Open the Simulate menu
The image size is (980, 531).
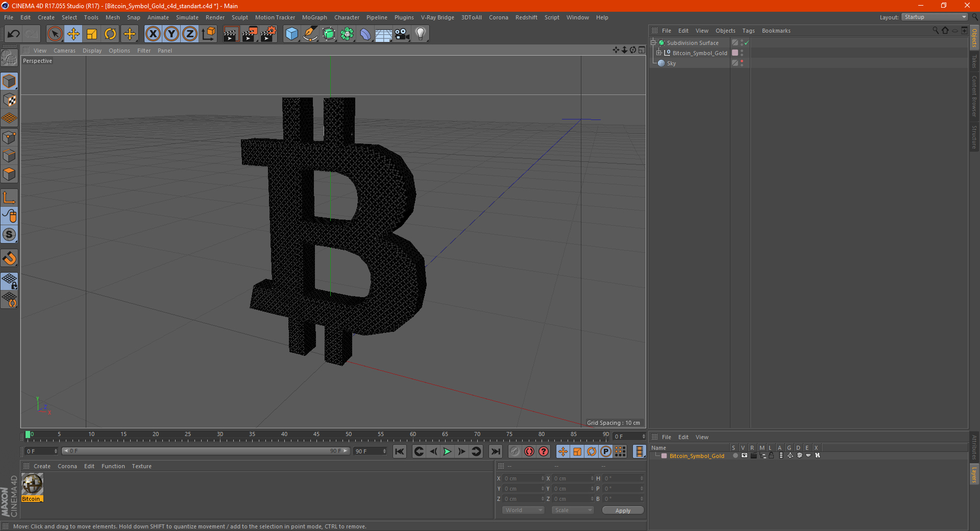point(187,17)
